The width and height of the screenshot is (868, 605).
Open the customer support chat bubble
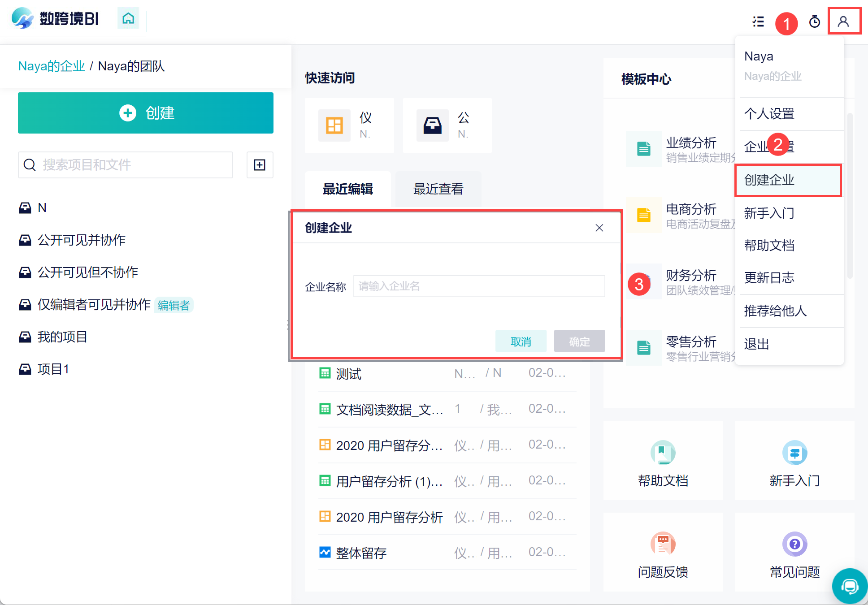(x=849, y=586)
